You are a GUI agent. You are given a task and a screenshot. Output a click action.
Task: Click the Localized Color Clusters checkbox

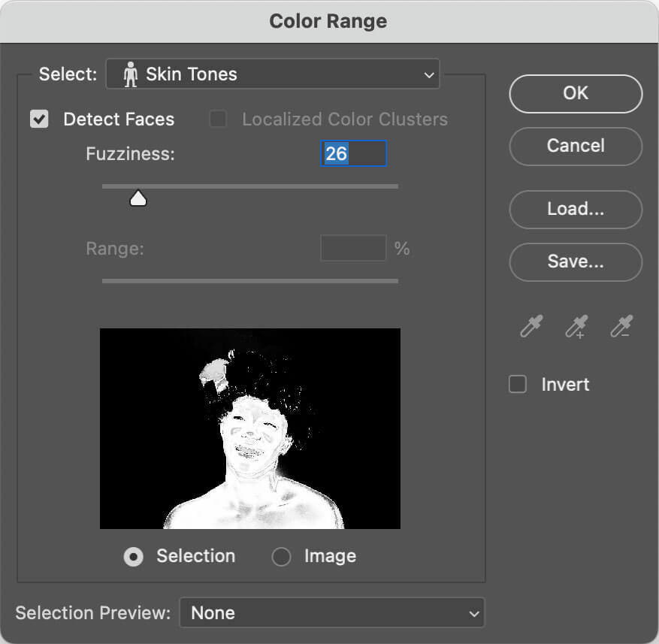[x=218, y=119]
